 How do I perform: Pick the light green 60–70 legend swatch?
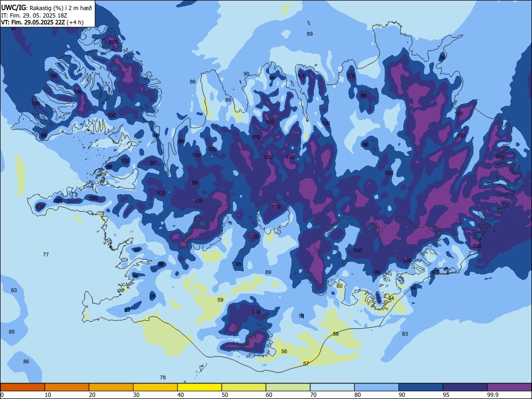[288, 387]
